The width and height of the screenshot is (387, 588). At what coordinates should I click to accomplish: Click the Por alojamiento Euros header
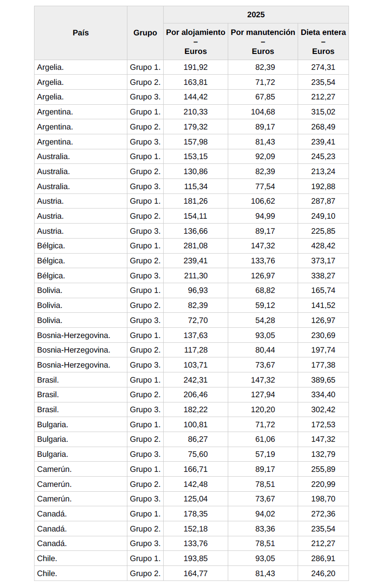pos(195,42)
